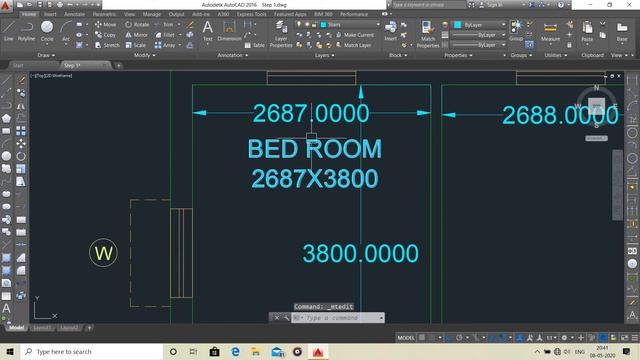Click Match Layer button

(353, 45)
